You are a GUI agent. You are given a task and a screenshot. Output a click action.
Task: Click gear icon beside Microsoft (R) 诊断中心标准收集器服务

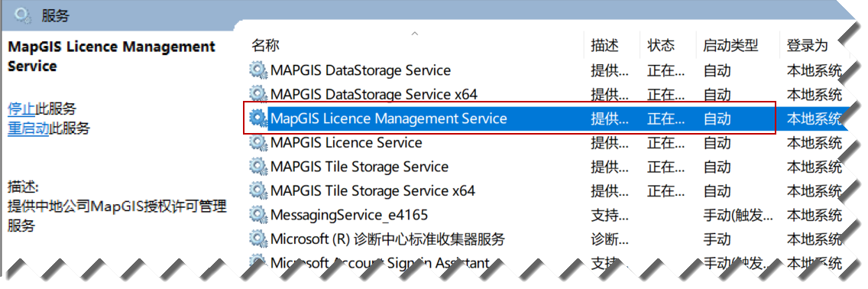[x=257, y=239]
